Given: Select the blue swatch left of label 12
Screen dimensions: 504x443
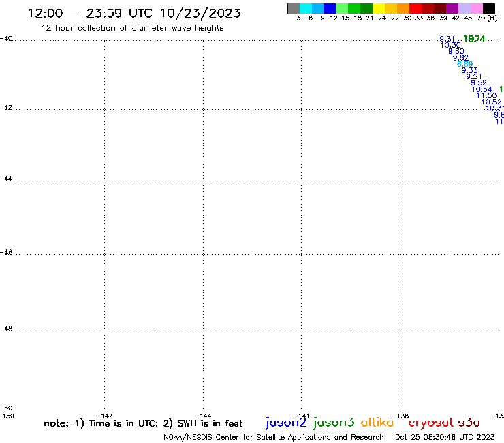Looking at the screenshot, I should point(330,8).
